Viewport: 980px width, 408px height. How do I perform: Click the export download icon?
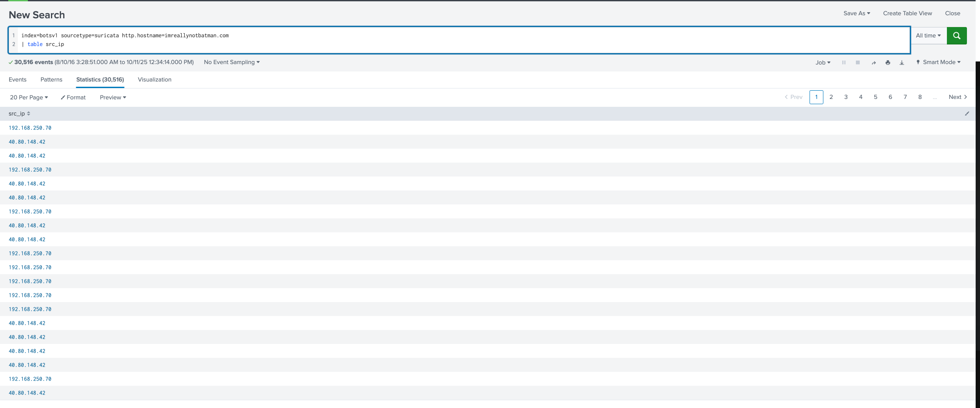pos(902,63)
